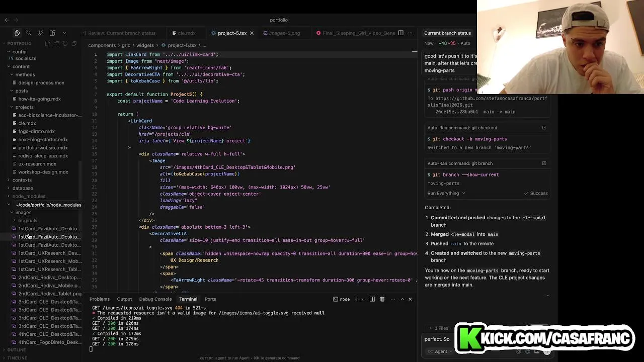Expand the contexts folder
This screenshot has height=362, width=644.
pos(22,180)
